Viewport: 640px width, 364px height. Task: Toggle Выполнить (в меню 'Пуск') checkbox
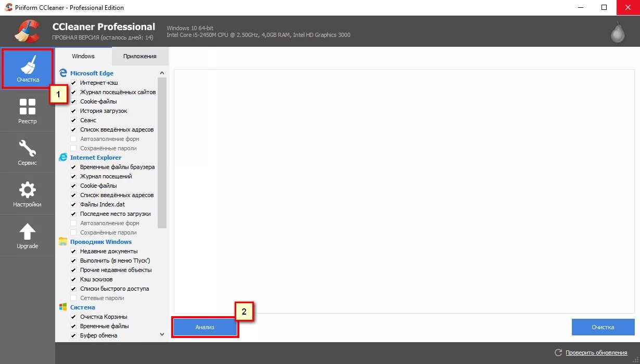73,261
